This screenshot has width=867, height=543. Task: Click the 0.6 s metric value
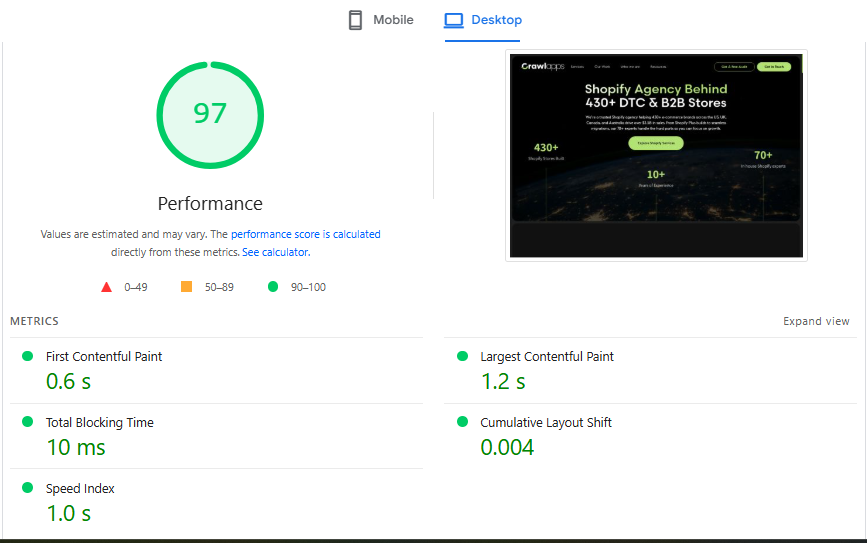pyautogui.click(x=69, y=382)
